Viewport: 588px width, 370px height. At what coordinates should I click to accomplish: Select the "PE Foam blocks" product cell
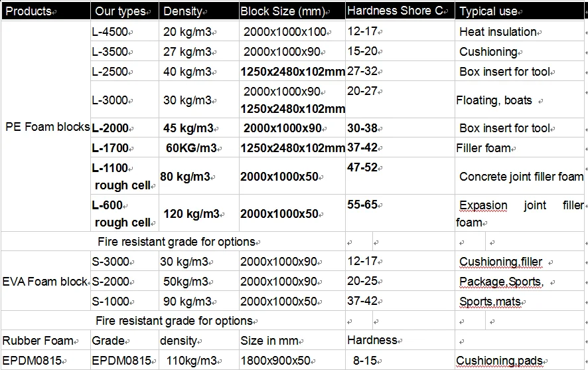pos(46,128)
